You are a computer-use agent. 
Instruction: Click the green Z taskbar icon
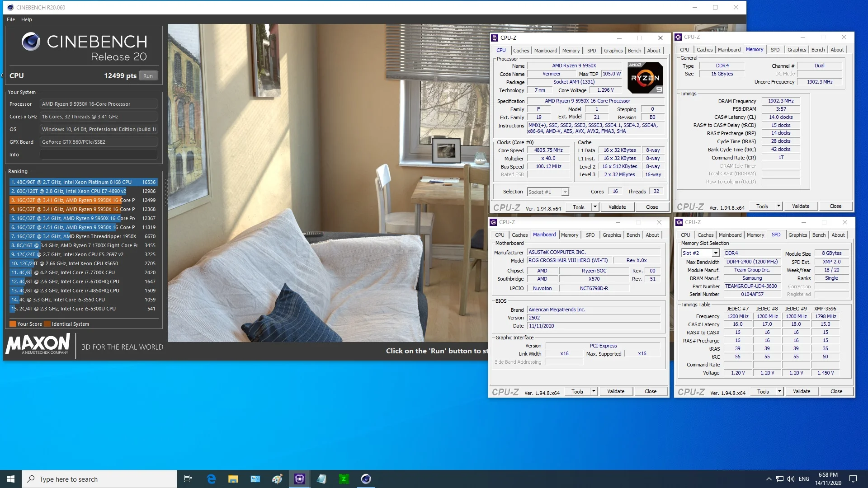click(x=344, y=479)
